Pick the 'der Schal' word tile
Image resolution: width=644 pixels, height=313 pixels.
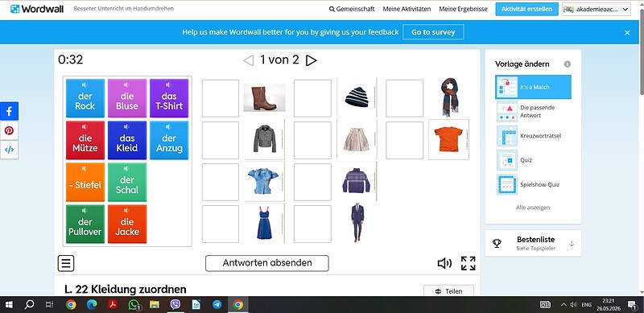[127, 182]
